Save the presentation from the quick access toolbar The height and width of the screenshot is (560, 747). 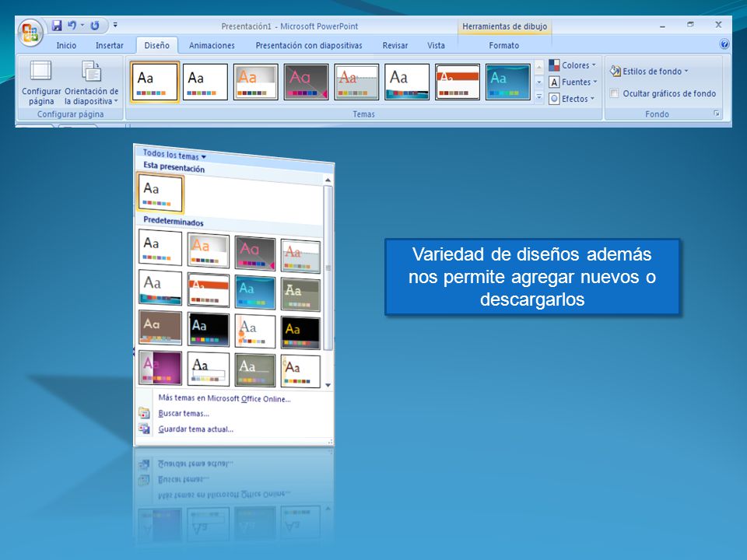click(57, 26)
